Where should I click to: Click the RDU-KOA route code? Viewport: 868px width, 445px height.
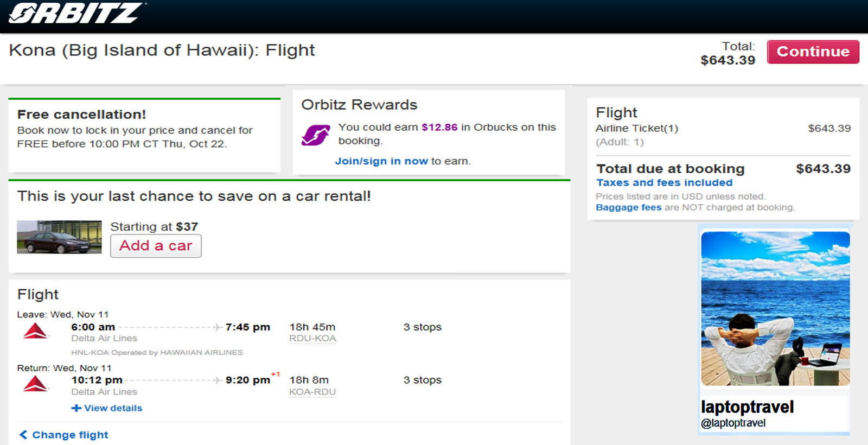click(x=312, y=339)
